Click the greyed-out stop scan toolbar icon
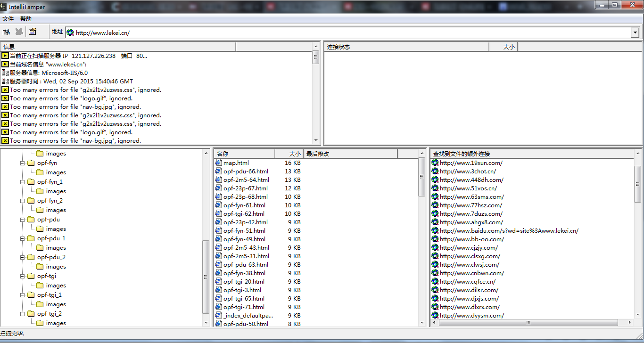Viewport: 644px width, 343px height. 19,32
